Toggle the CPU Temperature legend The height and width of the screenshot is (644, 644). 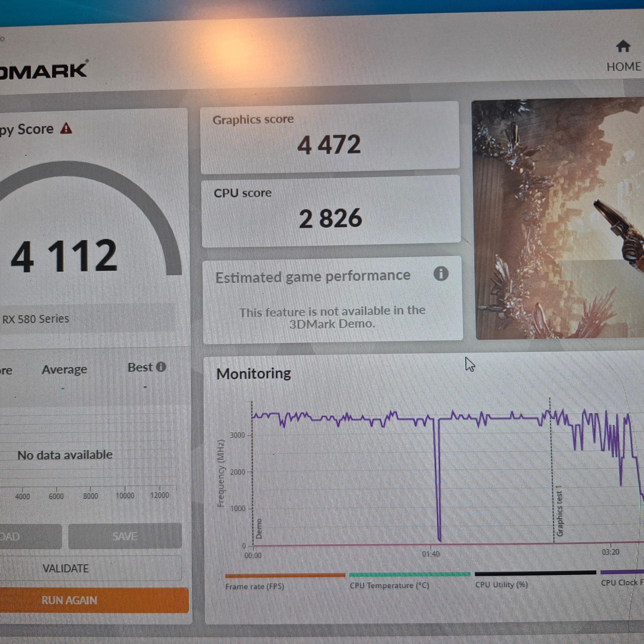pos(410,581)
